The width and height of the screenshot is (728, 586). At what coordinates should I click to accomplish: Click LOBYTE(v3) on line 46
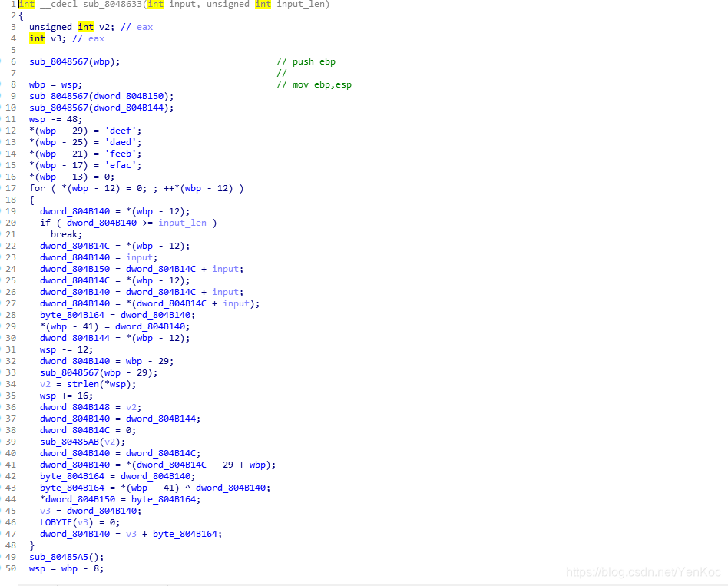[66, 523]
